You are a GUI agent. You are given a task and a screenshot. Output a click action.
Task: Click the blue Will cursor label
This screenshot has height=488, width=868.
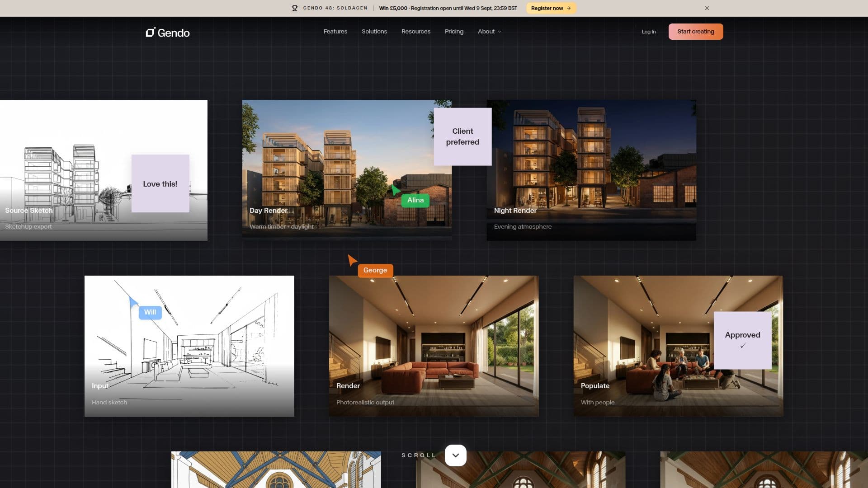coord(150,312)
